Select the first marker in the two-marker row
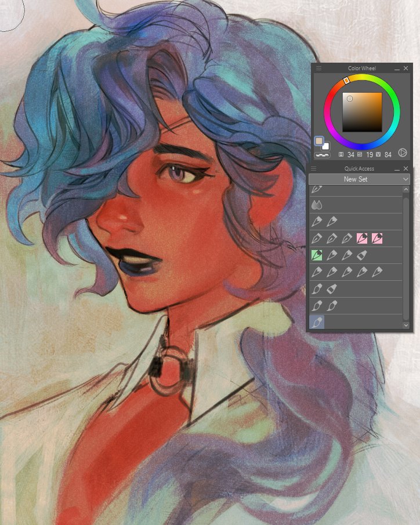This screenshot has height=525, width=420. click(317, 222)
